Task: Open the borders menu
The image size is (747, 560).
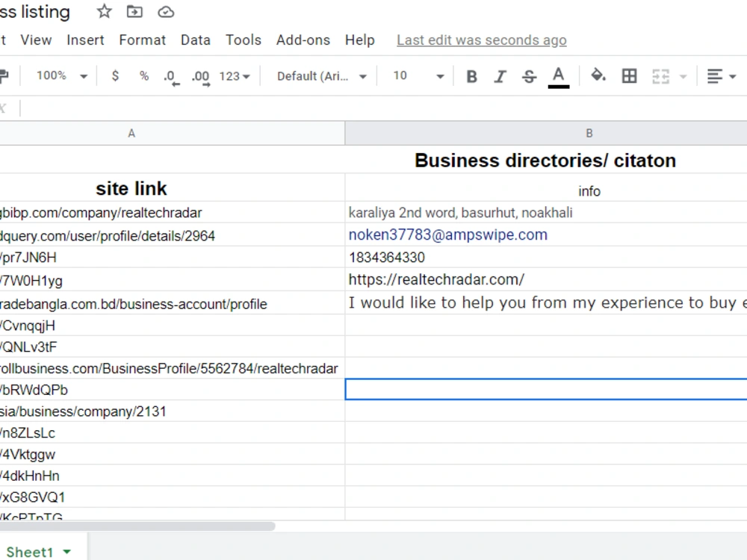Action: pyautogui.click(x=629, y=75)
